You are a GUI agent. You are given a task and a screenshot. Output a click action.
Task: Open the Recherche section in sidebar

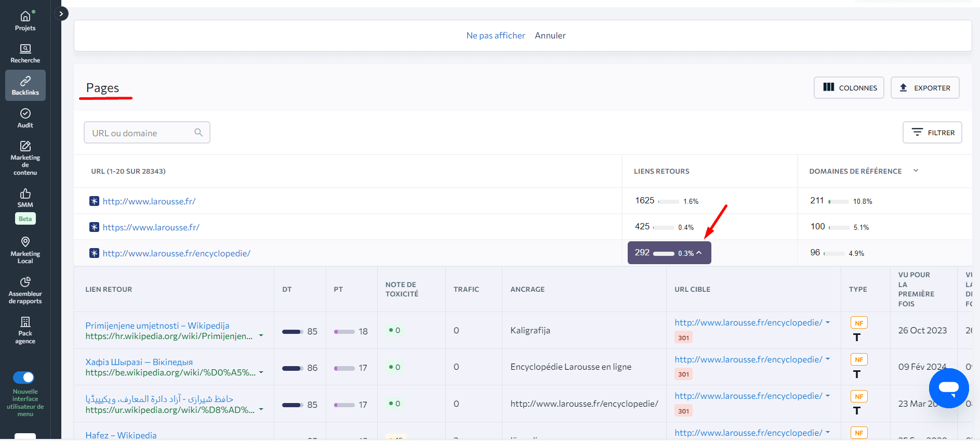click(x=25, y=54)
